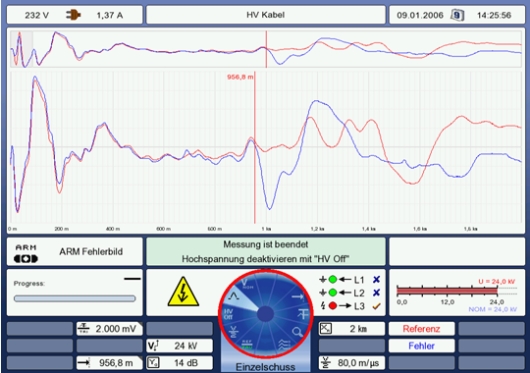The height and width of the screenshot is (373, 530).
Task: Click the mains plug icon
Action: [x=73, y=15]
